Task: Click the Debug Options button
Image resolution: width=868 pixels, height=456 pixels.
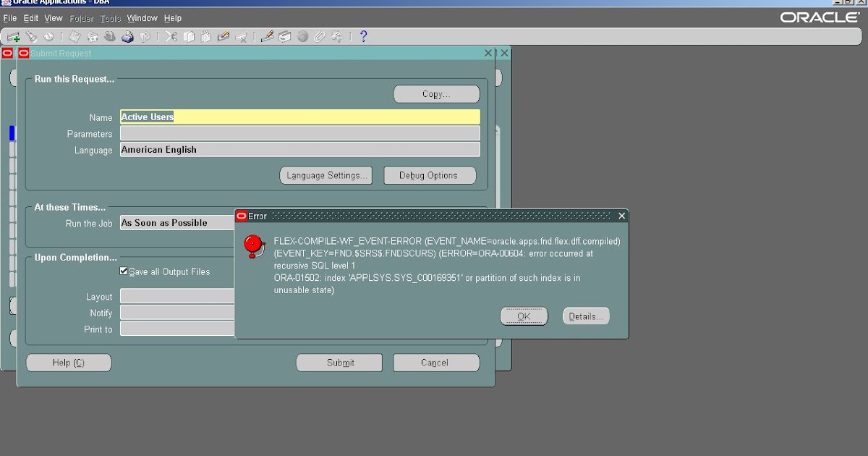Action: coord(429,175)
